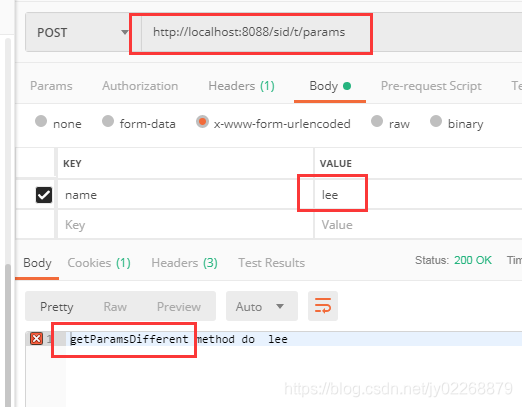This screenshot has width=522, height=407.
Task: Click the empty Value placeholder field
Action: 418,225
